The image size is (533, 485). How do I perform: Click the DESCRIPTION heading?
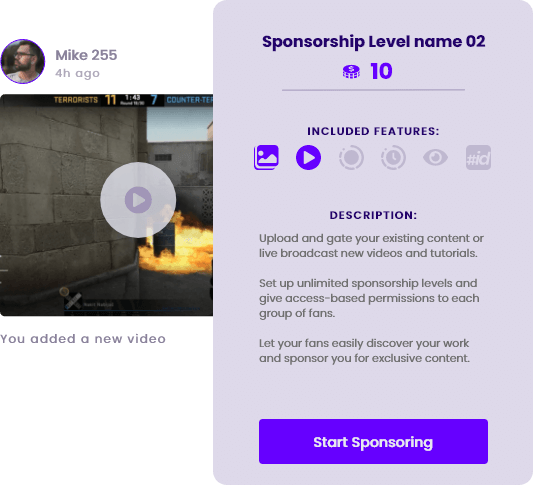[x=373, y=215]
